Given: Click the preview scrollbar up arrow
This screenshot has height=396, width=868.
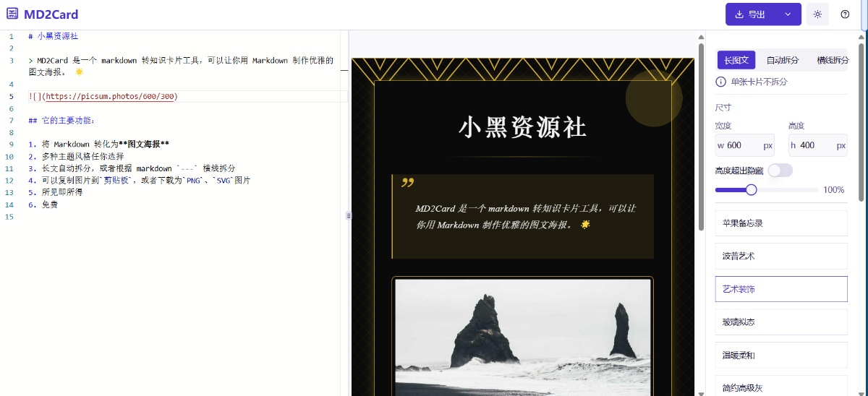Looking at the screenshot, I should [700, 38].
